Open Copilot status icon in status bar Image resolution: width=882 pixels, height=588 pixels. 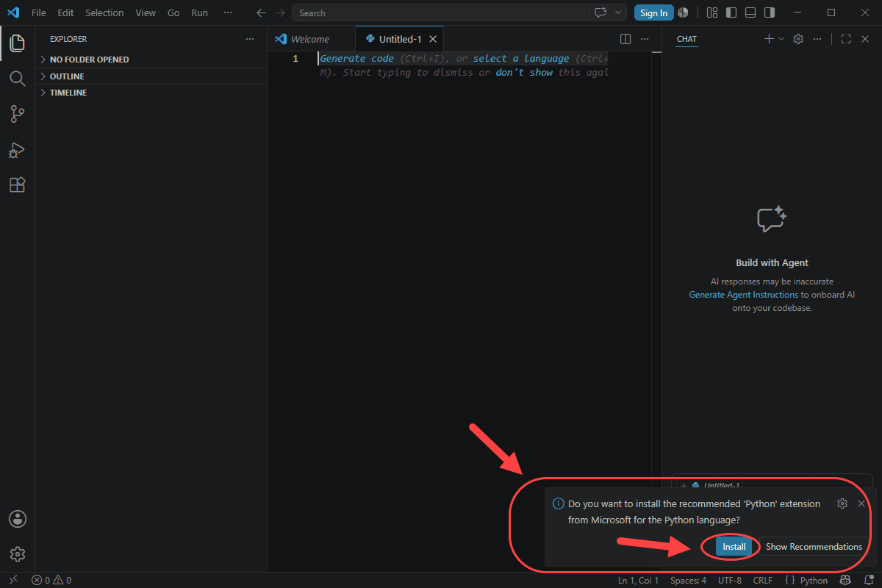(846, 581)
